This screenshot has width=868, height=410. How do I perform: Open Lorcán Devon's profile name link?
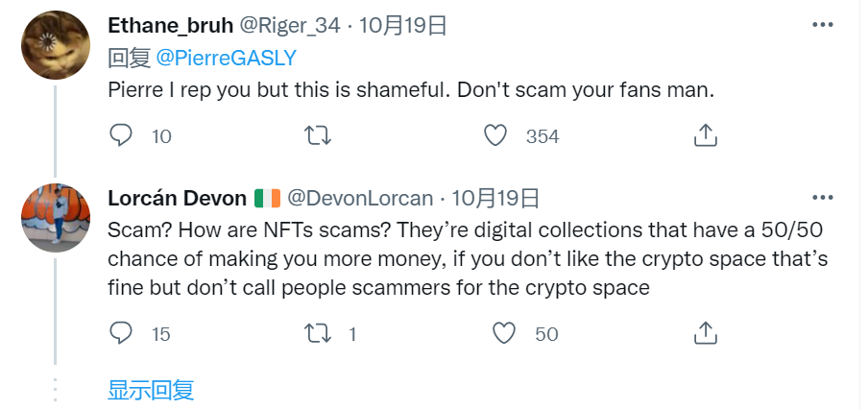[177, 199]
